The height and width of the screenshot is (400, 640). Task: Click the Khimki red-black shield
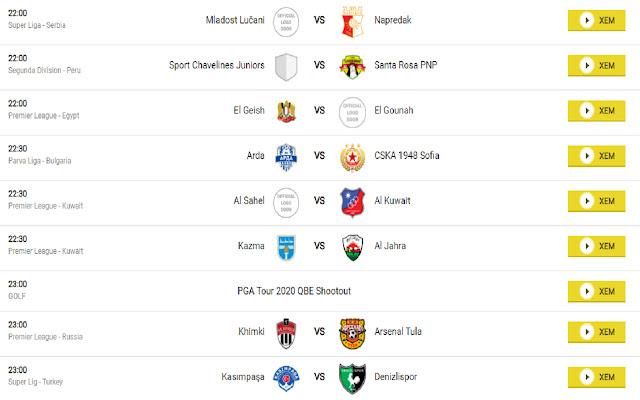[x=286, y=333]
